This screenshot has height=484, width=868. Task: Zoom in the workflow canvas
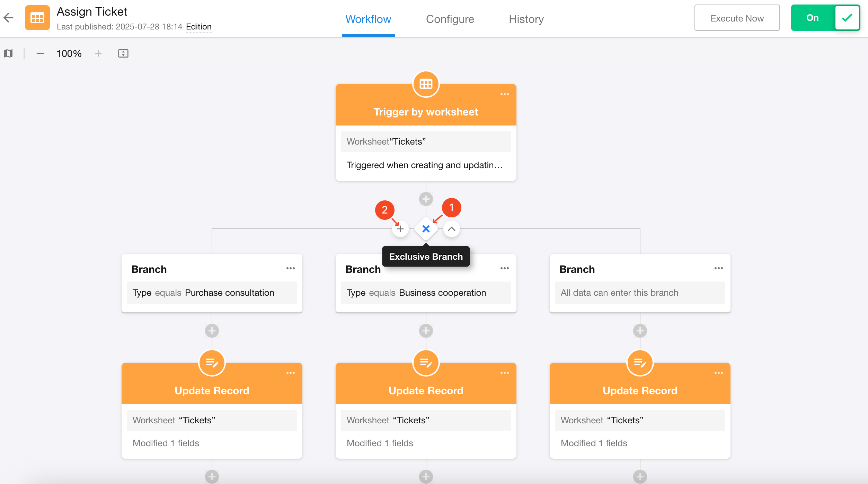(98, 53)
